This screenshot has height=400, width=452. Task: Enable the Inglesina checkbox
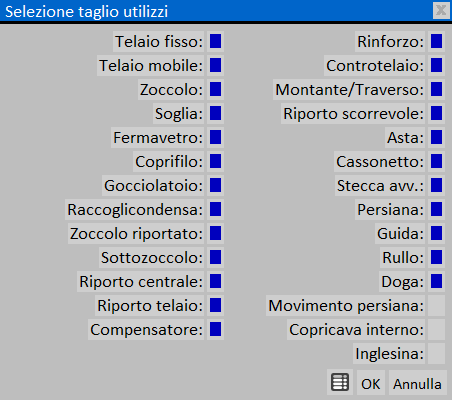pyautogui.click(x=436, y=353)
